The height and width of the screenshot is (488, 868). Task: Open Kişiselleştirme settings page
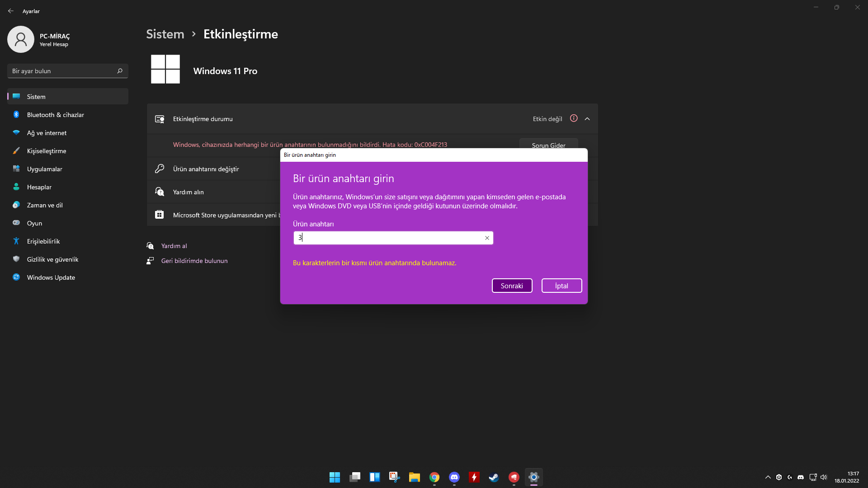coord(46,151)
